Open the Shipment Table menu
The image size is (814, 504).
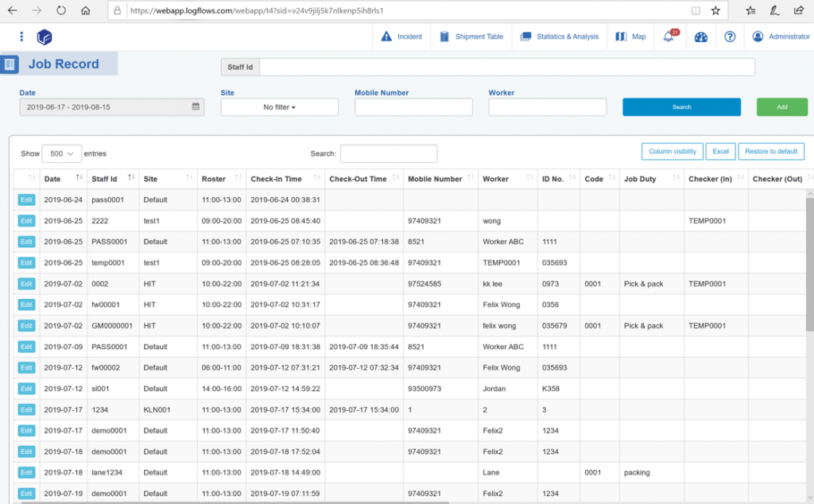472,37
